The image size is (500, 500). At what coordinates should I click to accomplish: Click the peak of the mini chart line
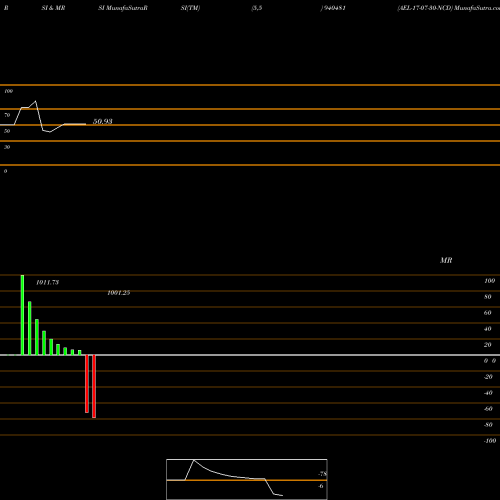(194, 460)
